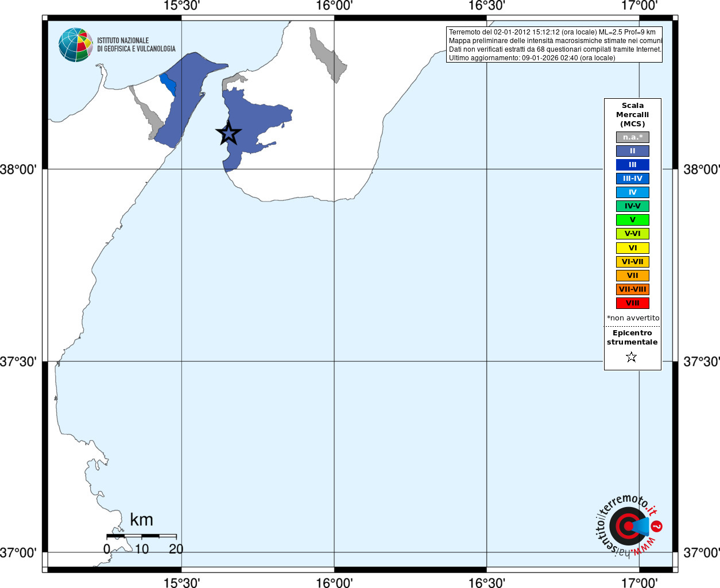The image size is (720, 588).
Task: Click the 'Ultimo aggiornamento' info line
Action: (x=532, y=58)
